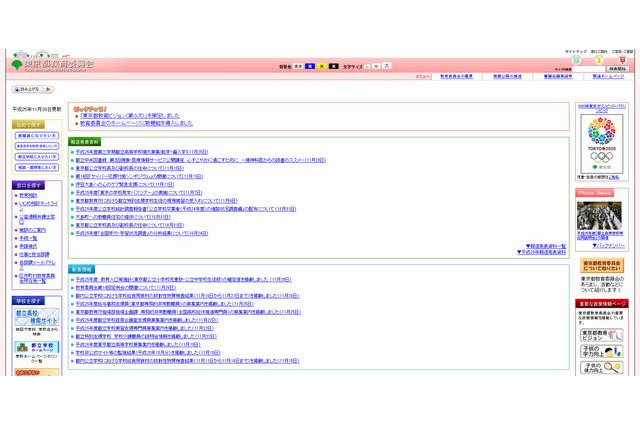Open the 教育委員会の概要 menu item

pos(457,76)
